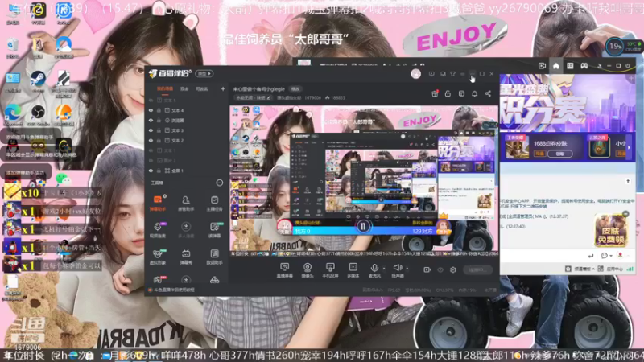Click the share icon in the stream header
Viewport: 644px width, 362px height.
(488, 93)
